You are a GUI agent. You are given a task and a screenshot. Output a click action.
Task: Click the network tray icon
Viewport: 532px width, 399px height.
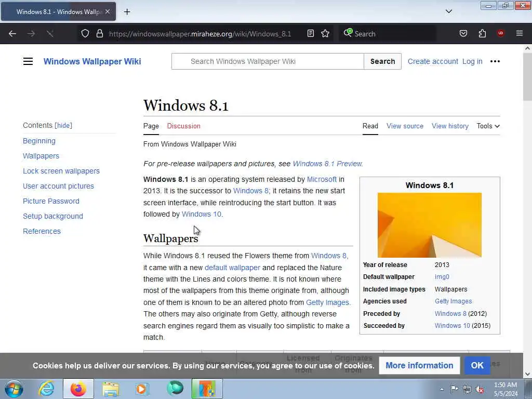(467, 389)
